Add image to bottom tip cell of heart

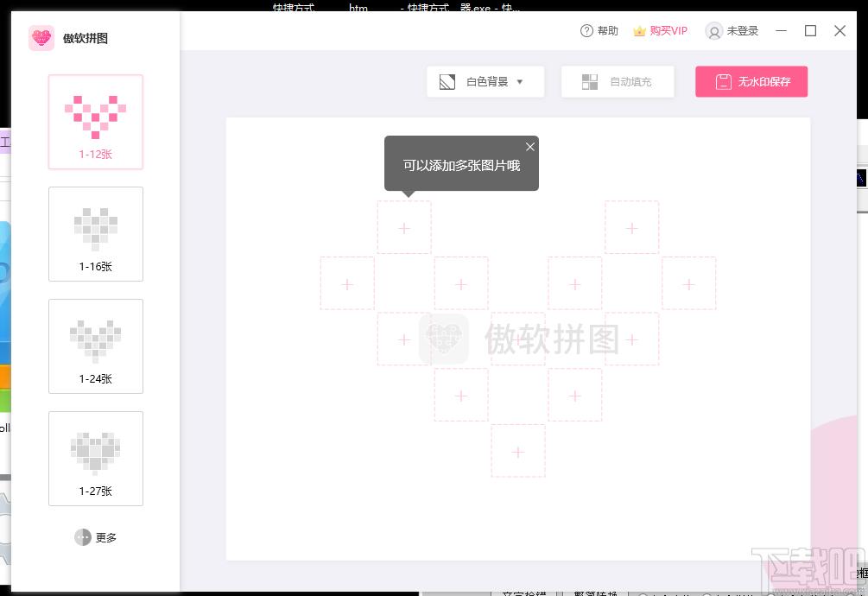(518, 452)
